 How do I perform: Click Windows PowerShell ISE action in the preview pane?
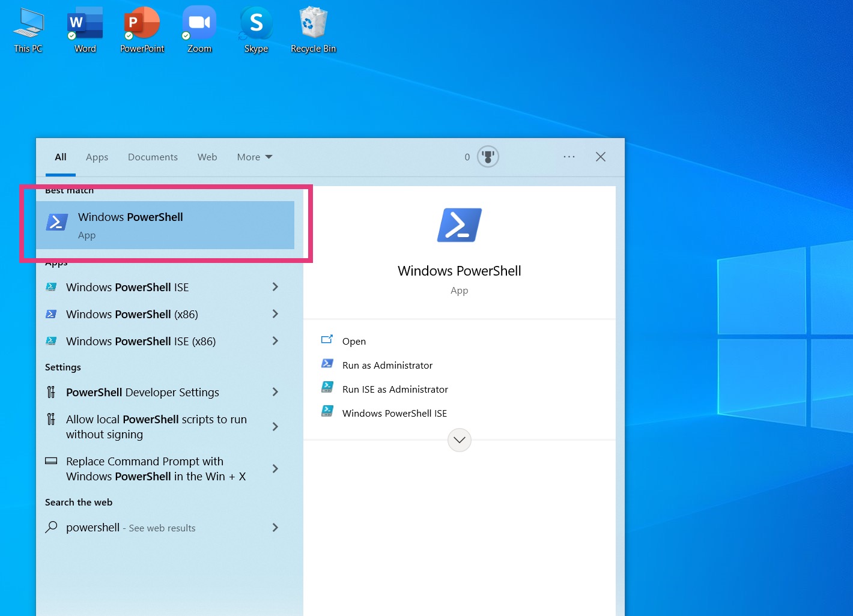pos(395,413)
